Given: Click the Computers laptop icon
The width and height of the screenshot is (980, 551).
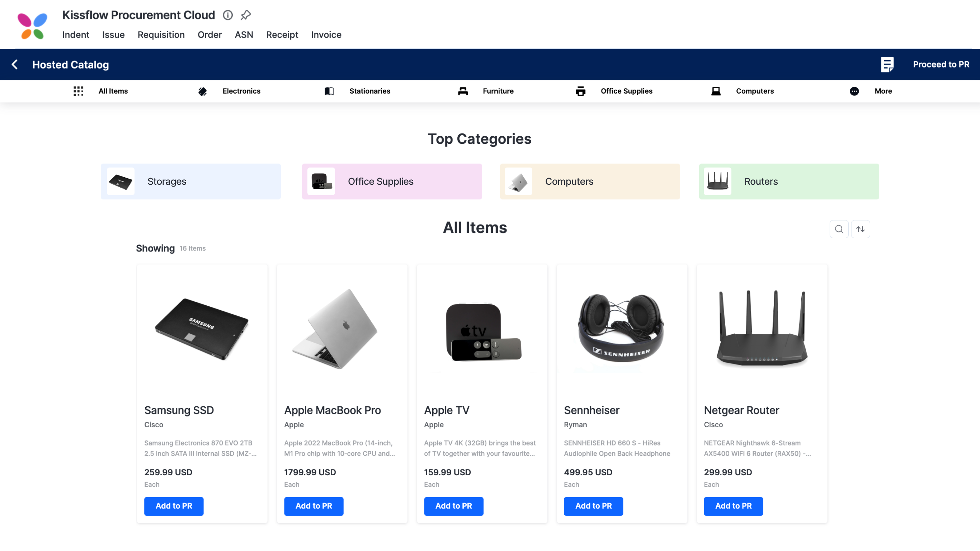Looking at the screenshot, I should tap(716, 91).
